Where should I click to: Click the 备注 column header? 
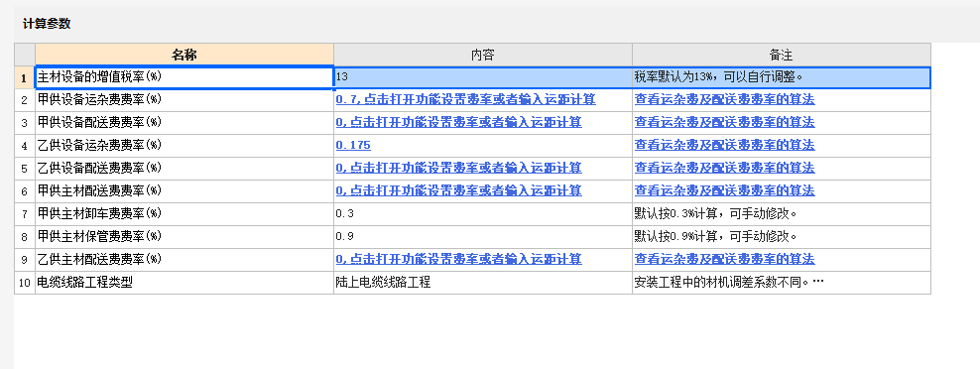pyautogui.click(x=782, y=55)
